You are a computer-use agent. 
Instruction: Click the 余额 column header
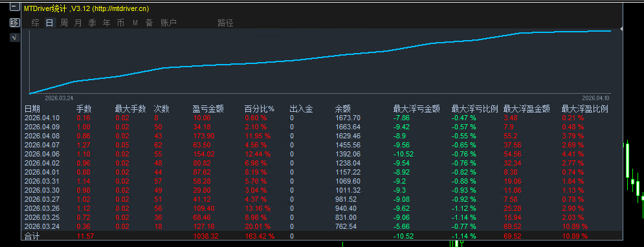click(343, 109)
